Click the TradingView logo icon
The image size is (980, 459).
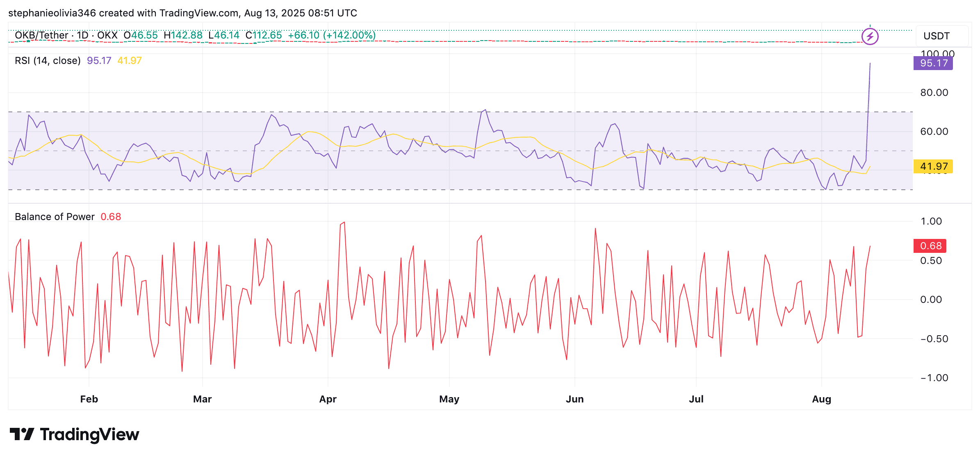(x=22, y=434)
